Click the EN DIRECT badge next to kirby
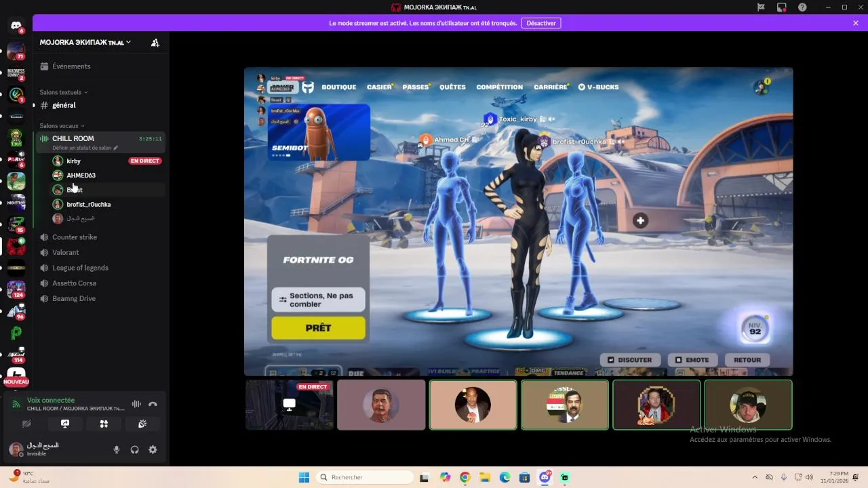Screen dimensions: 868x488 [x=145, y=161]
